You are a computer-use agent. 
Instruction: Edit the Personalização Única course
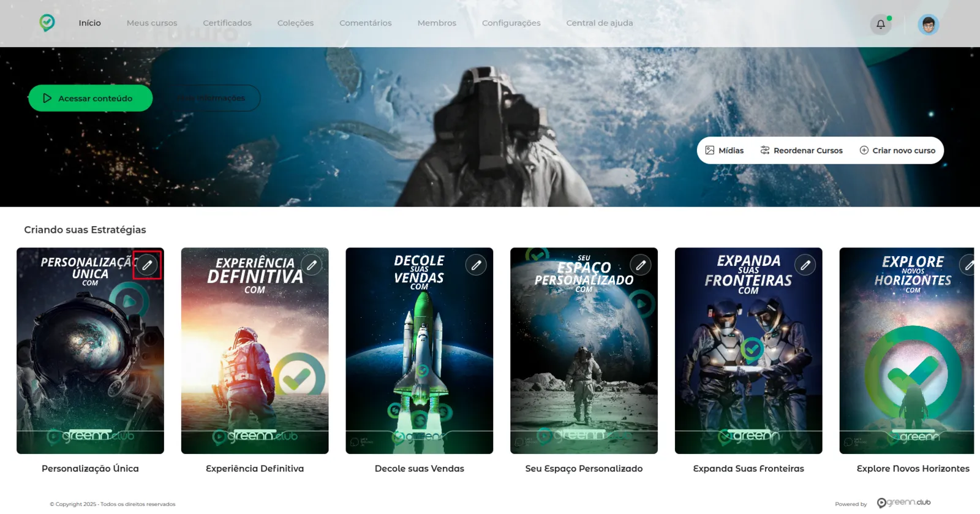pos(147,265)
